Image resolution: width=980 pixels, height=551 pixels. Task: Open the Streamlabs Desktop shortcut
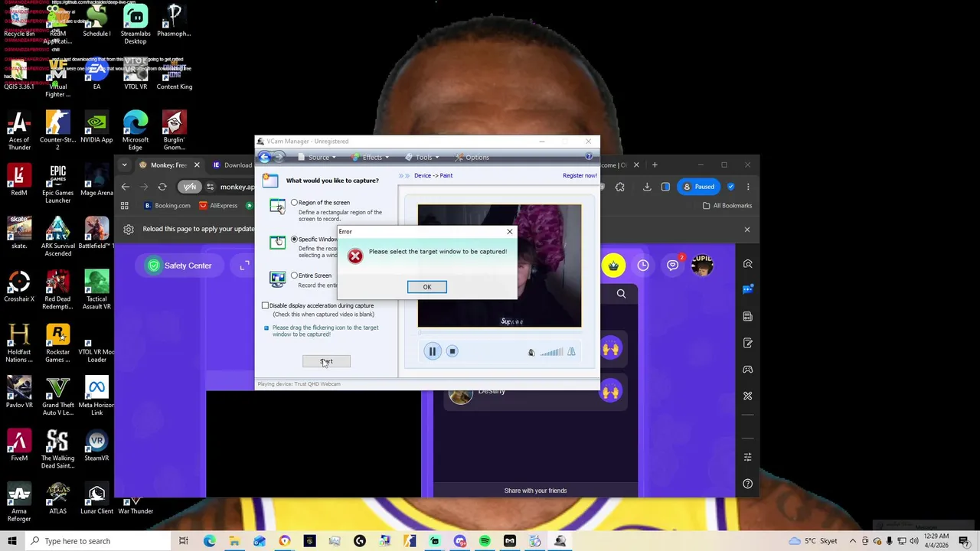coord(136,24)
